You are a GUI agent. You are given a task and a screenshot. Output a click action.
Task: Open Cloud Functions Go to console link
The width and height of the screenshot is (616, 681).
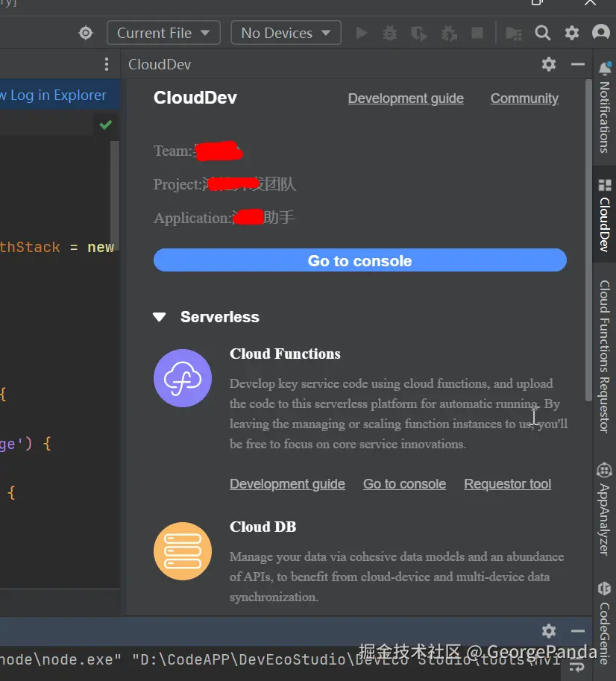tap(405, 484)
